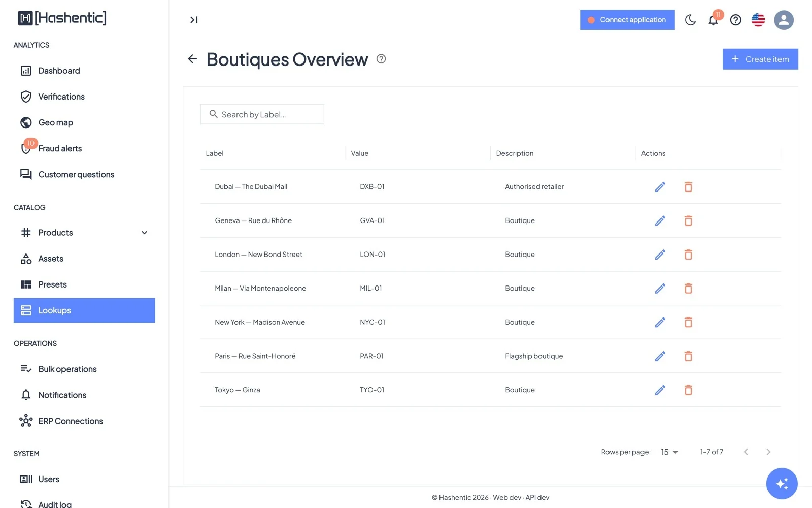The height and width of the screenshot is (508, 812).
Task: Select the DXB-01 value cell
Action: 372,187
